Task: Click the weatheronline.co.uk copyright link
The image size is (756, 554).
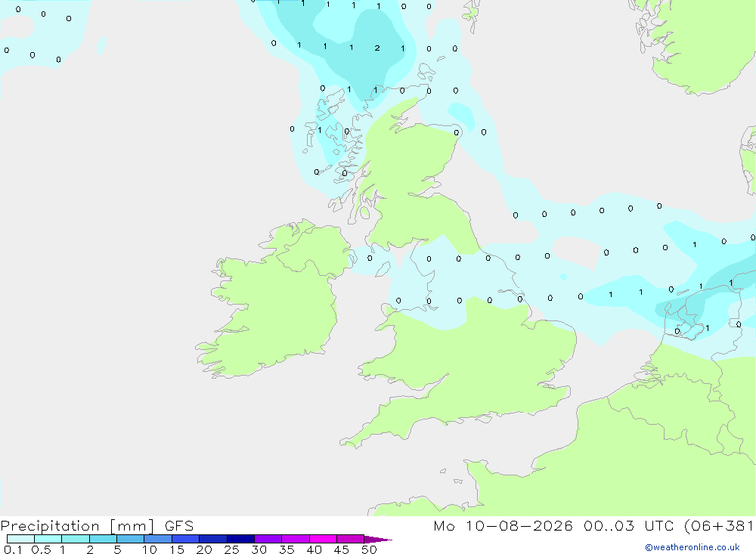Action: 692,547
